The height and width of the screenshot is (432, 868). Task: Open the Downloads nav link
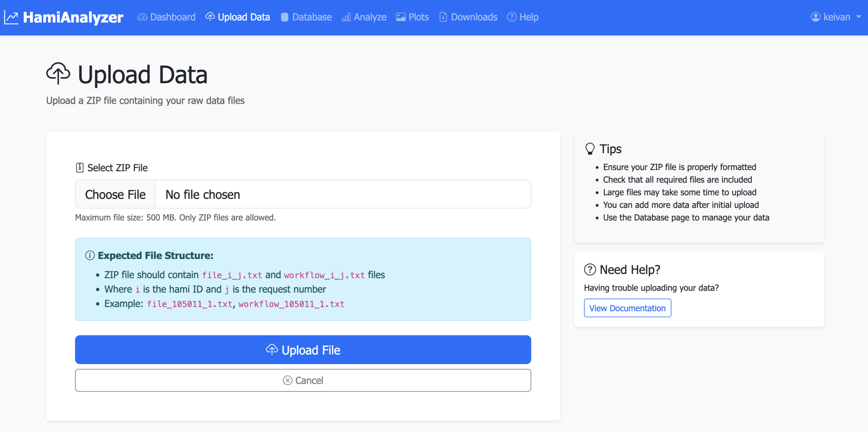pyautogui.click(x=468, y=17)
